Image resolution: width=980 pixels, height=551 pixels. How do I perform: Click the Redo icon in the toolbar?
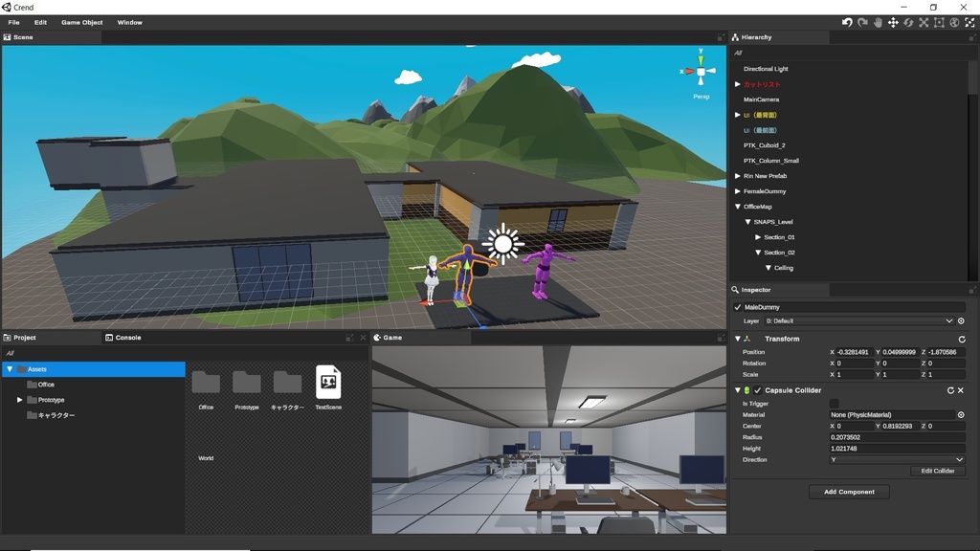[x=863, y=22]
